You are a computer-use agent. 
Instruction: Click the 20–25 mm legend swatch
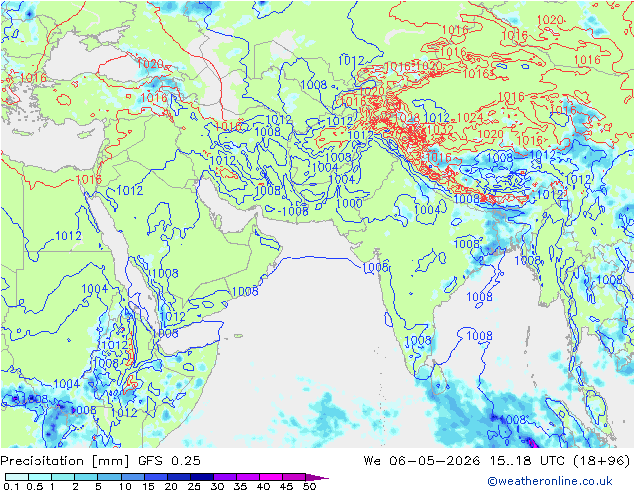178,477
